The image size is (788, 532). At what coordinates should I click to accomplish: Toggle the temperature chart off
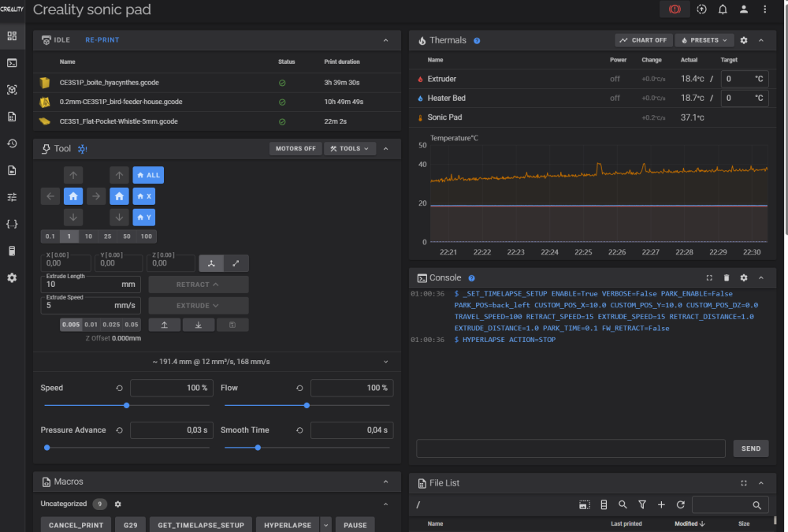click(x=643, y=40)
